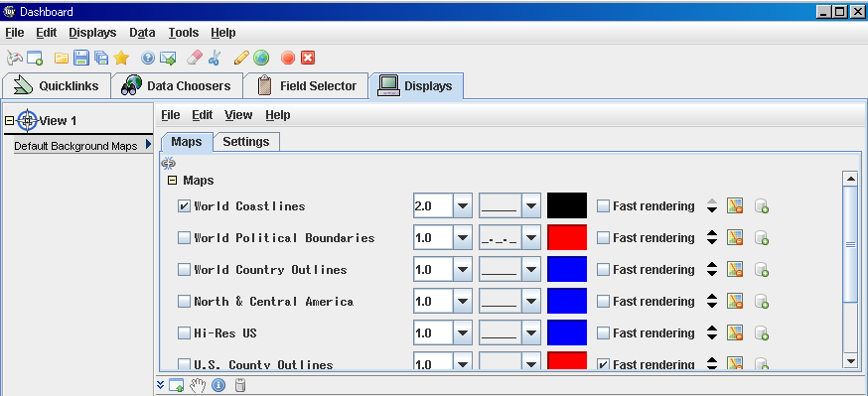The width and height of the screenshot is (868, 396).
Task: Click the blue floppy disk save icon
Action: click(81, 58)
